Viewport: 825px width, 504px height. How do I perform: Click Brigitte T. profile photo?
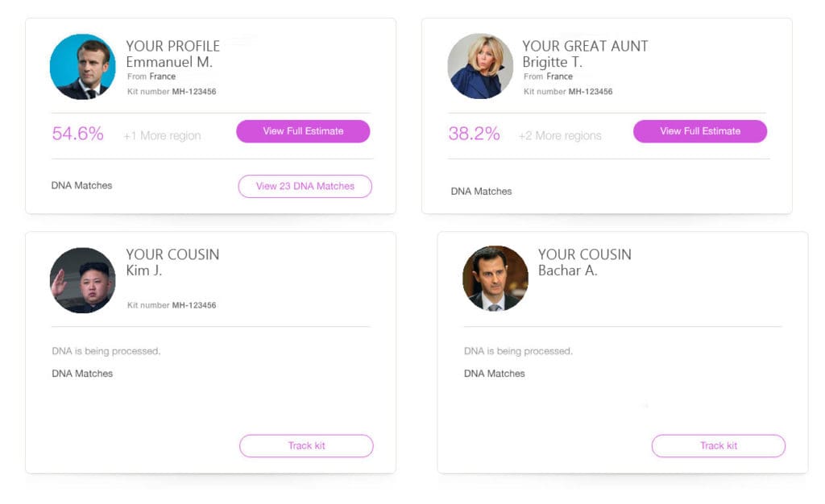(x=480, y=66)
